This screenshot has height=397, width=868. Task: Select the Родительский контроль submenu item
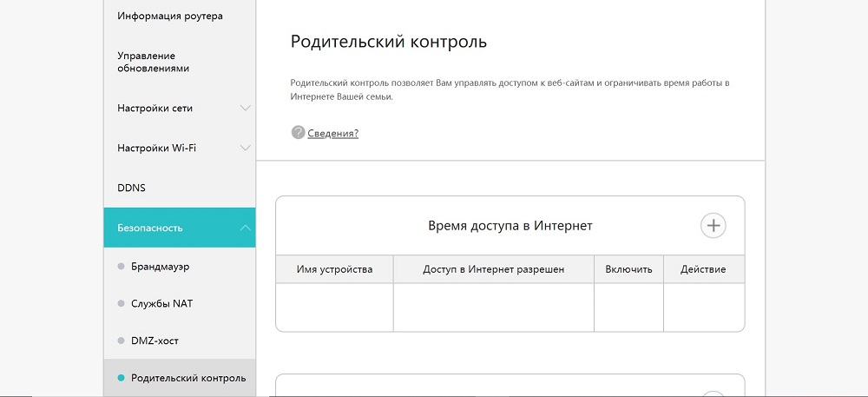point(180,378)
